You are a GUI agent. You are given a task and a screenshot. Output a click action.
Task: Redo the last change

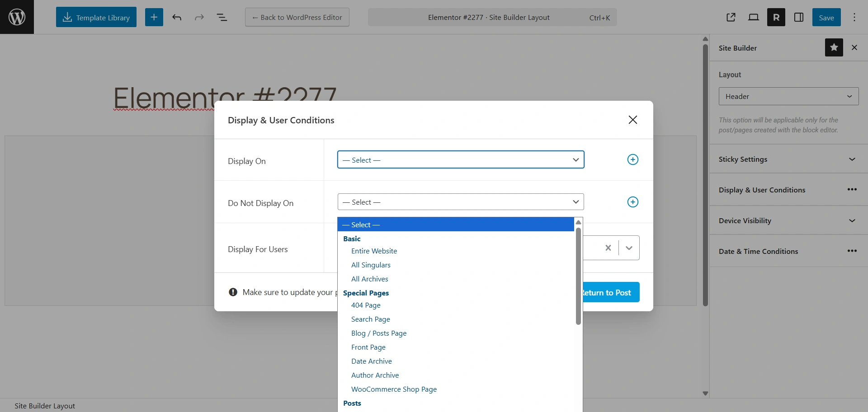199,17
